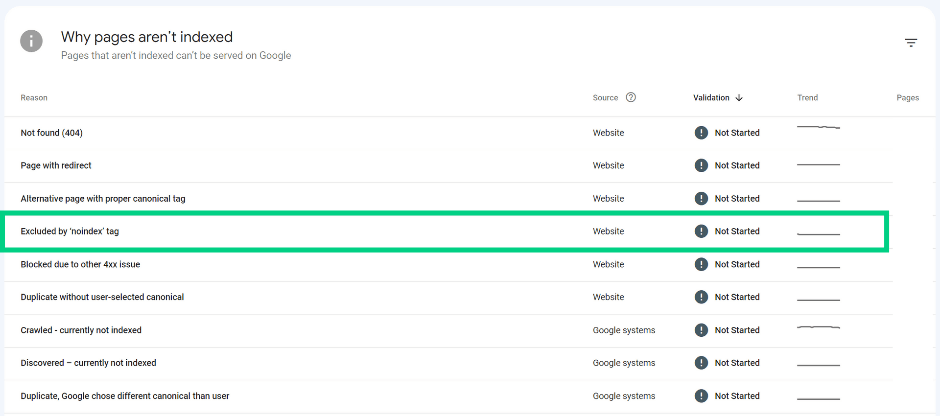Open the Page with redirect row

click(x=448, y=165)
